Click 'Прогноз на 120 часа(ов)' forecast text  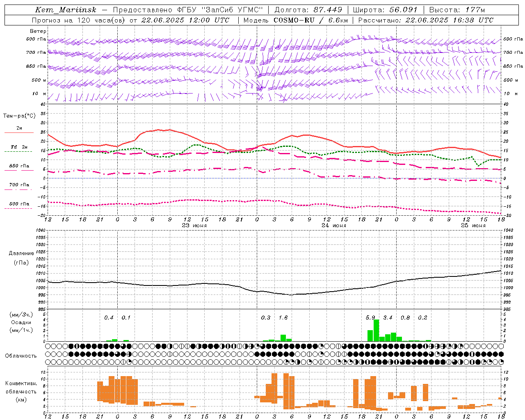tap(79, 20)
